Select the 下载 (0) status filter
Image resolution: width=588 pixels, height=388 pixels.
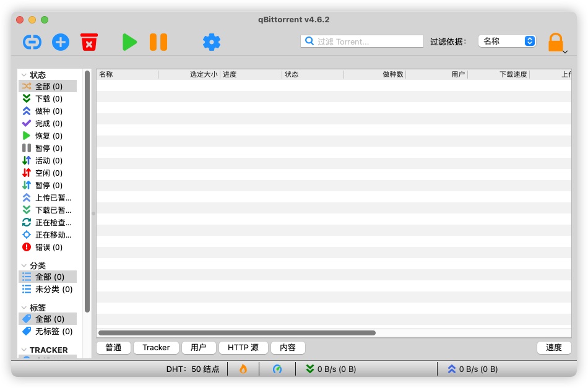(48, 98)
